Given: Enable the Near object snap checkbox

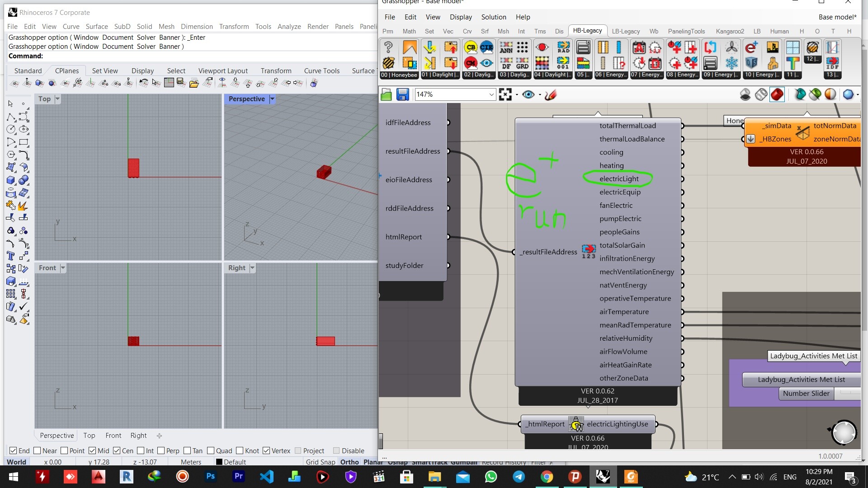Looking at the screenshot, I should pyautogui.click(x=37, y=450).
